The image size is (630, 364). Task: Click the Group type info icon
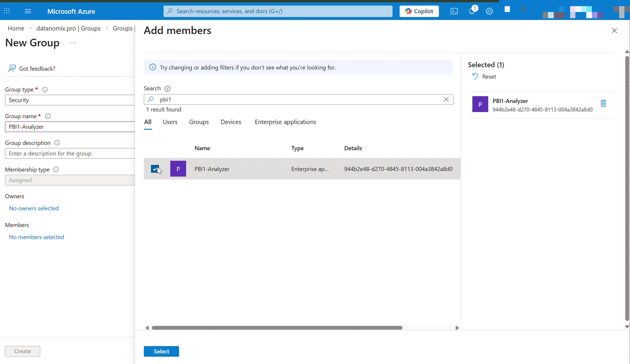pyautogui.click(x=45, y=90)
